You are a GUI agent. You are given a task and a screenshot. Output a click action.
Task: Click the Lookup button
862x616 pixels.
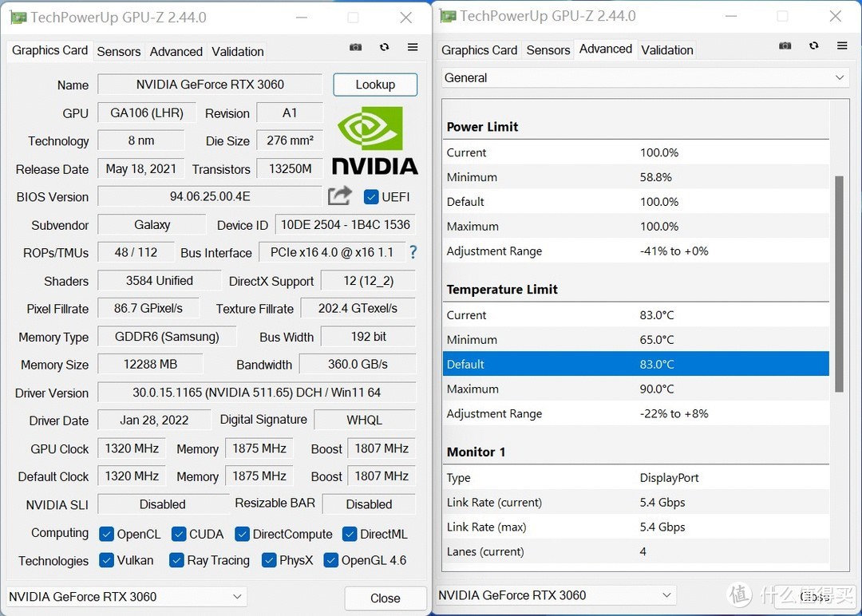point(375,85)
